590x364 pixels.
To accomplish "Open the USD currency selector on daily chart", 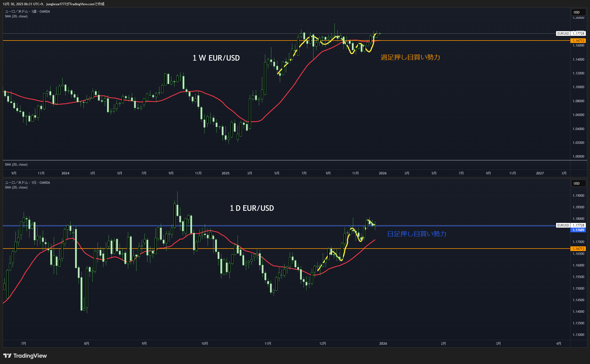I will click(578, 184).
